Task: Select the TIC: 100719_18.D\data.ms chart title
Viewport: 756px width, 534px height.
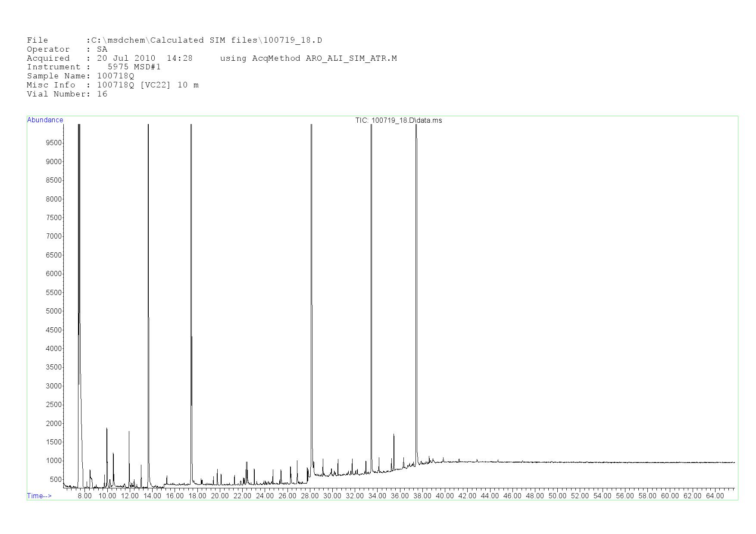Action: [398, 121]
